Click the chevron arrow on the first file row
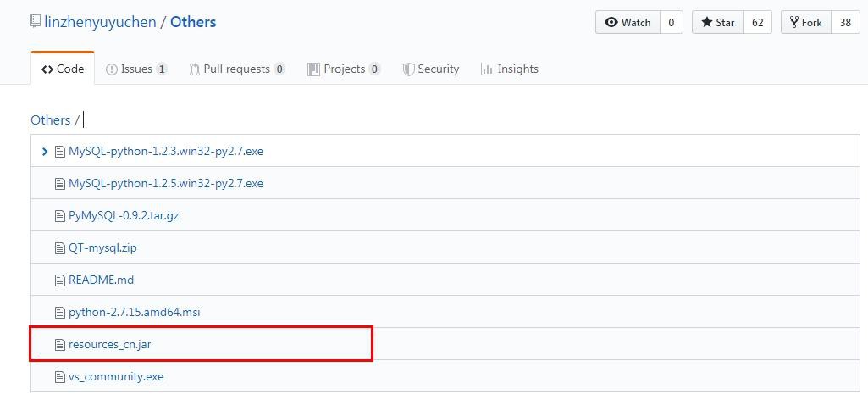 [46, 152]
